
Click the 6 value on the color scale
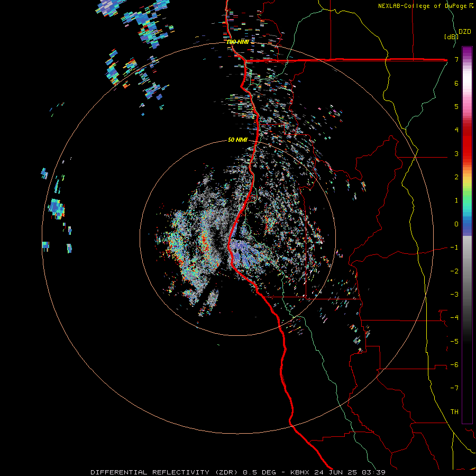456,83
